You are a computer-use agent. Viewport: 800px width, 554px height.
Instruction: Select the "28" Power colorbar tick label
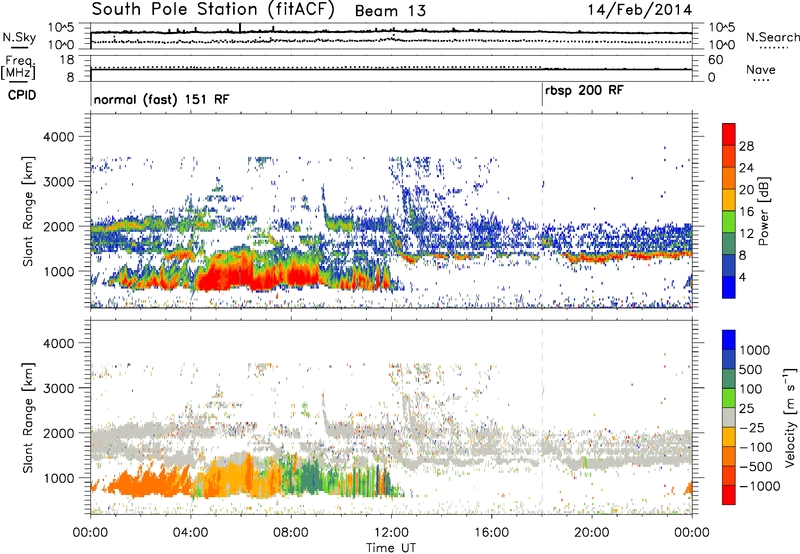pyautogui.click(x=746, y=146)
